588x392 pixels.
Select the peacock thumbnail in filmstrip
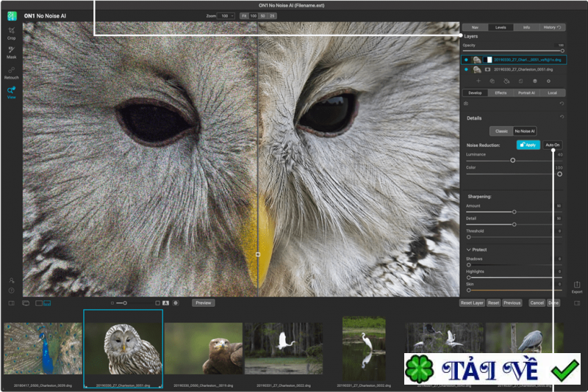tap(43, 349)
